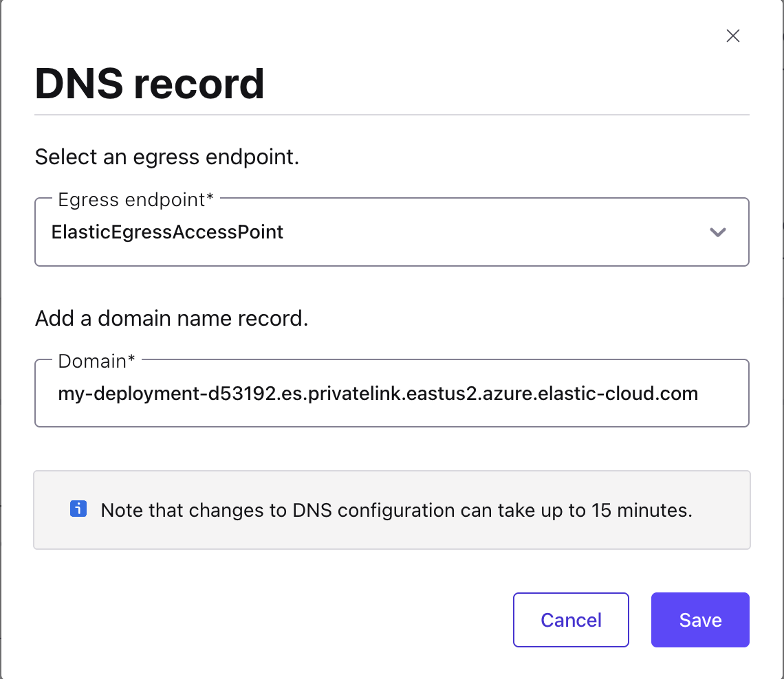Click the divider line under the heading
This screenshot has height=679, width=784.
tap(392, 115)
